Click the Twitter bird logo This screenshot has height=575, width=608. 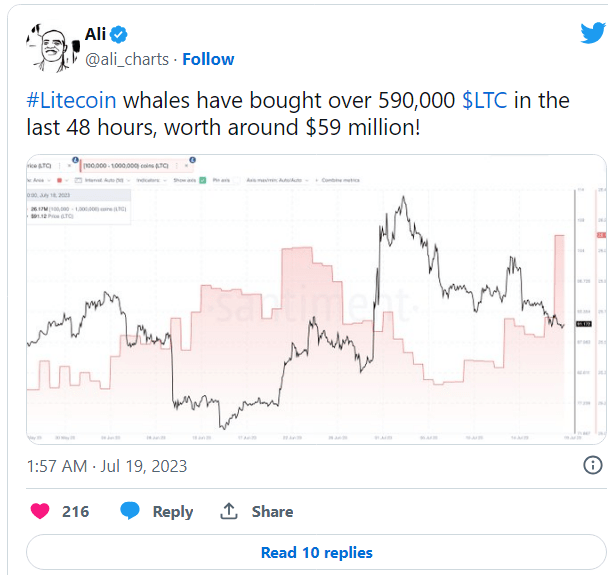592,33
